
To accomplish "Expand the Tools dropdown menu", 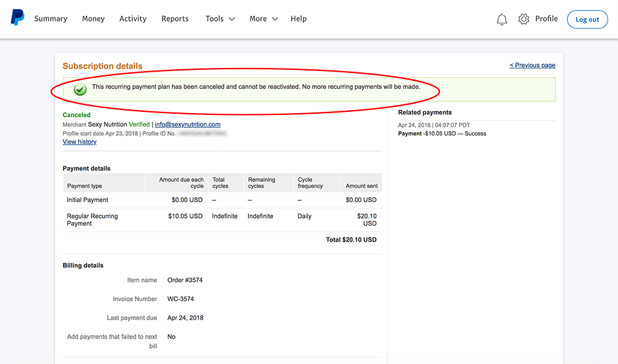I will 220,19.
